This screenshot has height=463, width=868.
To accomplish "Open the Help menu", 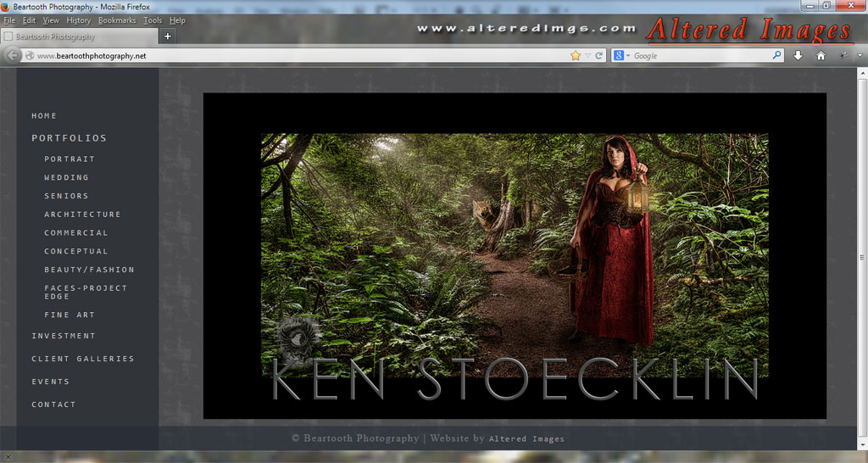I will click(177, 20).
